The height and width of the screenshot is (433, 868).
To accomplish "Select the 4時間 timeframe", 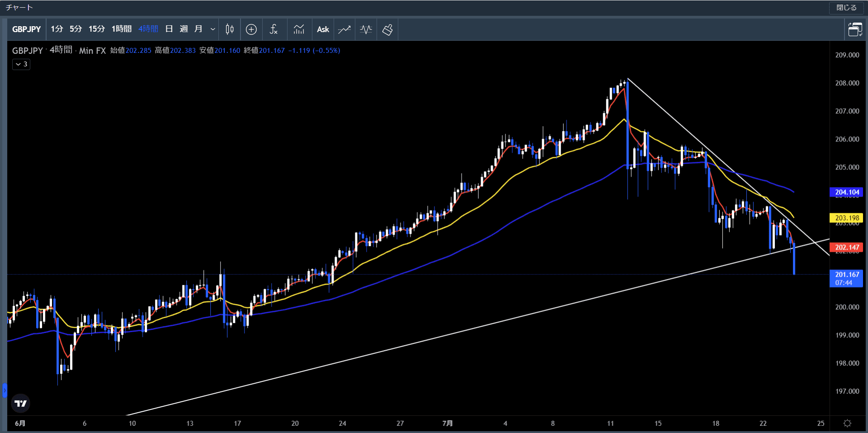I will 148,29.
